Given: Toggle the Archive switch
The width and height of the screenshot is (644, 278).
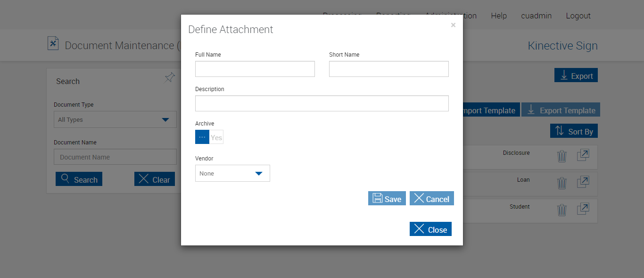Looking at the screenshot, I should click(x=209, y=137).
